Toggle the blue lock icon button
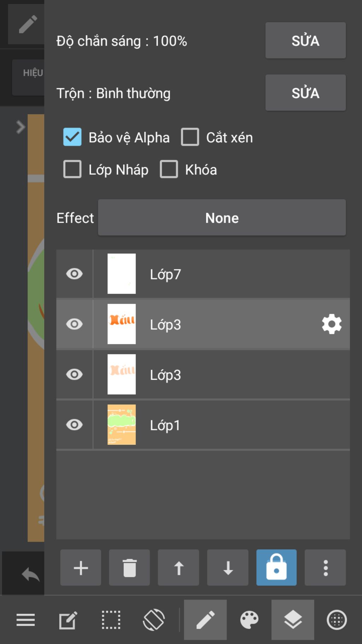 276,568
